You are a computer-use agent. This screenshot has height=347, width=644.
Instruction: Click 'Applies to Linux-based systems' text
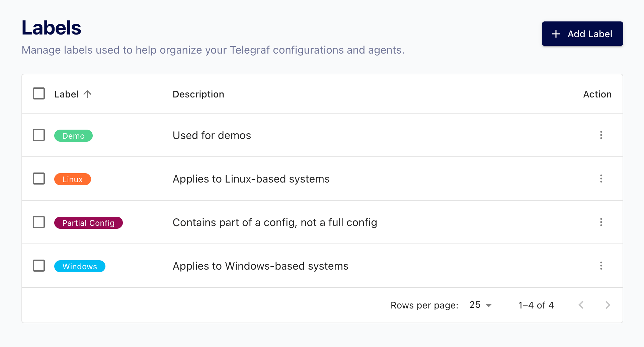click(x=251, y=179)
